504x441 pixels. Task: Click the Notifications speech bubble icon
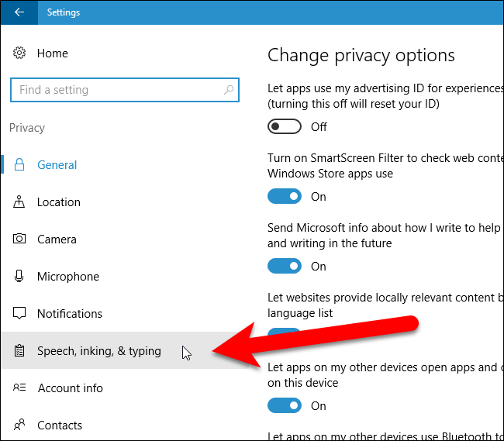tap(20, 314)
